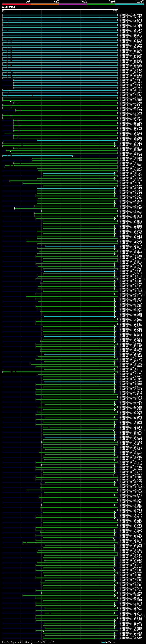The height and width of the screenshot is (644, 146).
Task: Select the UniRef100_Q9HDV9 label
Action: (x=131, y=607)
